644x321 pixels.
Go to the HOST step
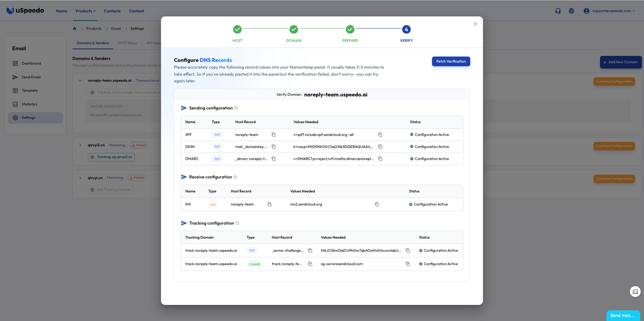(237, 30)
